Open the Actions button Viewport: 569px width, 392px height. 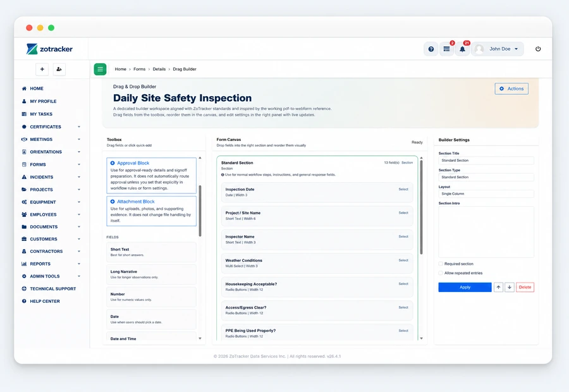tap(511, 89)
